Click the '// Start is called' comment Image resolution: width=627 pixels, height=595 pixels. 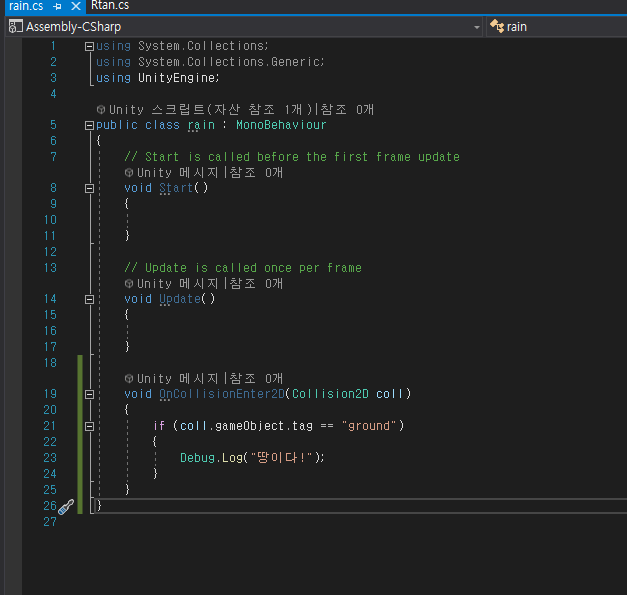tap(292, 157)
